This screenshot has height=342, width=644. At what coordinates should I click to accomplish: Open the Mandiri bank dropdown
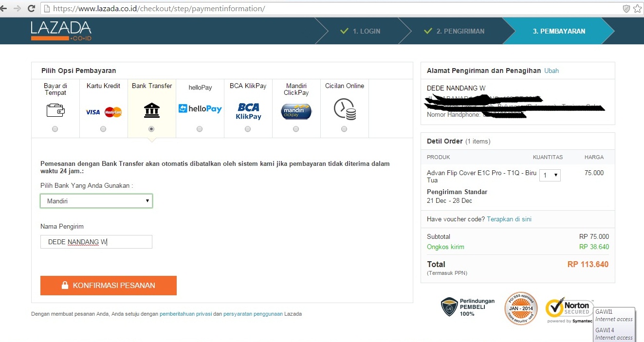click(96, 201)
